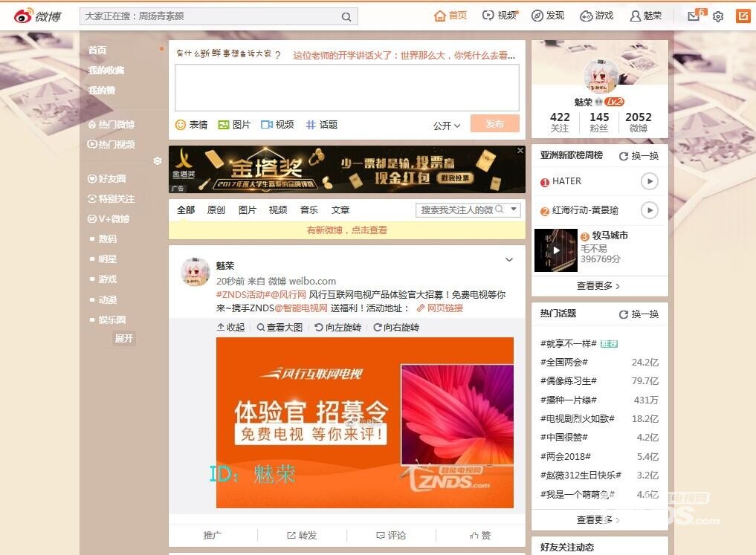Expand the sidebar groups with 展开
Screen dimensions: 756x555
click(123, 339)
